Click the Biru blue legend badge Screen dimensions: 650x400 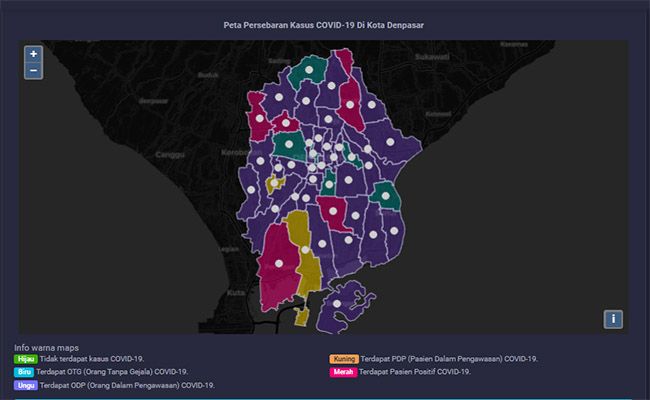[x=23, y=371]
